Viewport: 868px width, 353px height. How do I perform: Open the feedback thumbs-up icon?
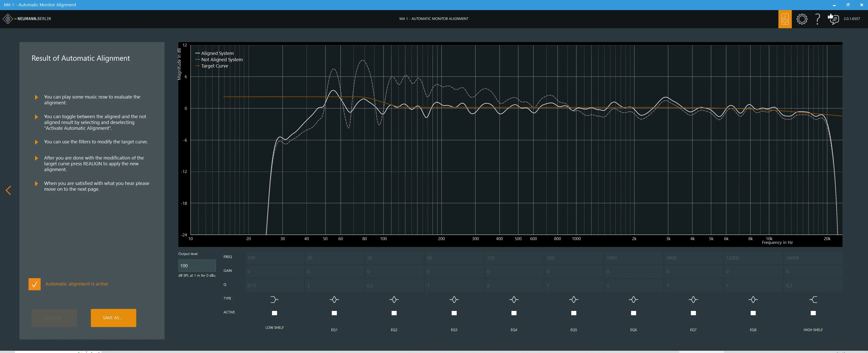pos(833,19)
